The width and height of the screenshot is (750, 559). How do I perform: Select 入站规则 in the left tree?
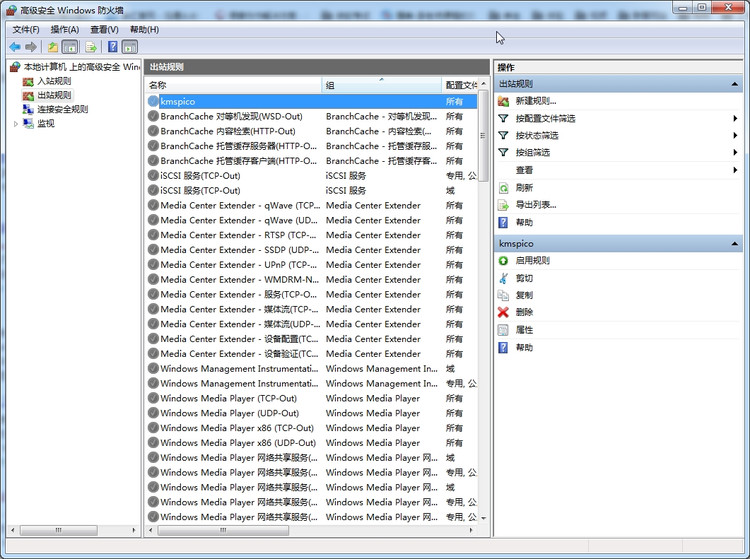tap(53, 81)
